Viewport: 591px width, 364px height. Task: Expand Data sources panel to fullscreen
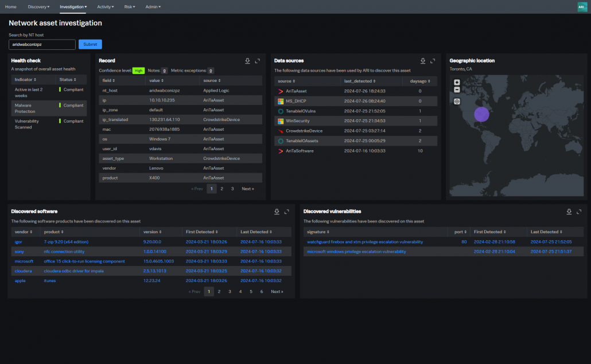pos(433,61)
